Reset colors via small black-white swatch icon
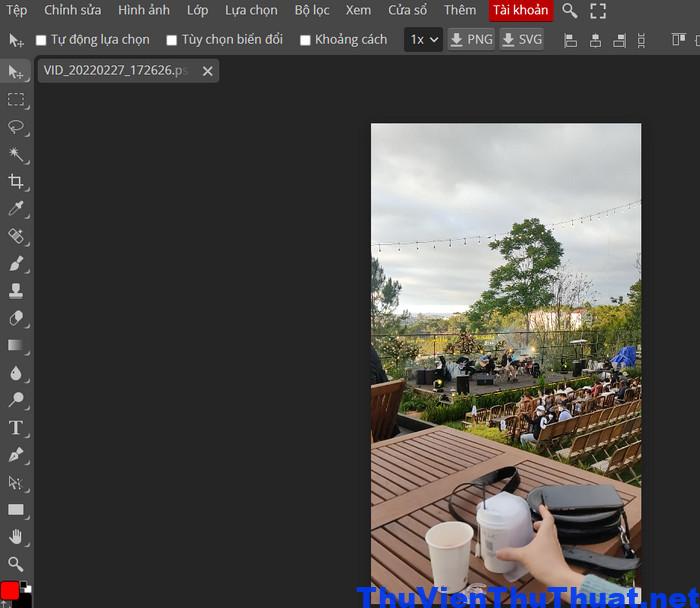The width and height of the screenshot is (700, 608). pyautogui.click(x=26, y=587)
